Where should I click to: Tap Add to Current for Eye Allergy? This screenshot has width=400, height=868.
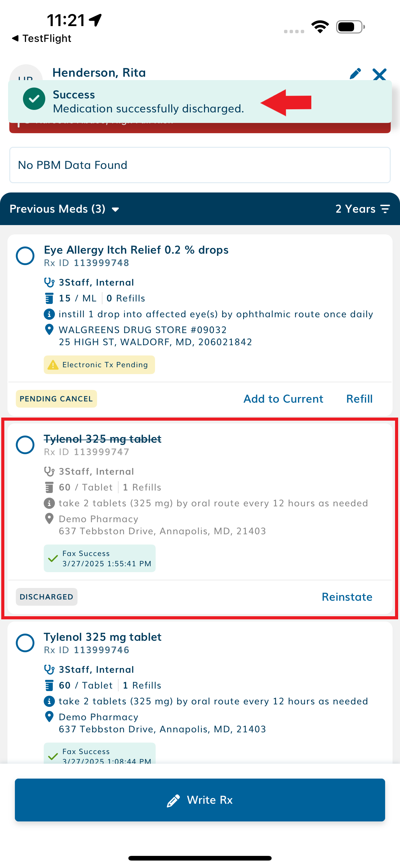point(283,399)
